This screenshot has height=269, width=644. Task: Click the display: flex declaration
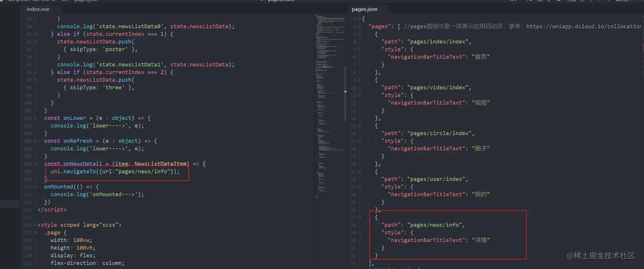click(73, 255)
